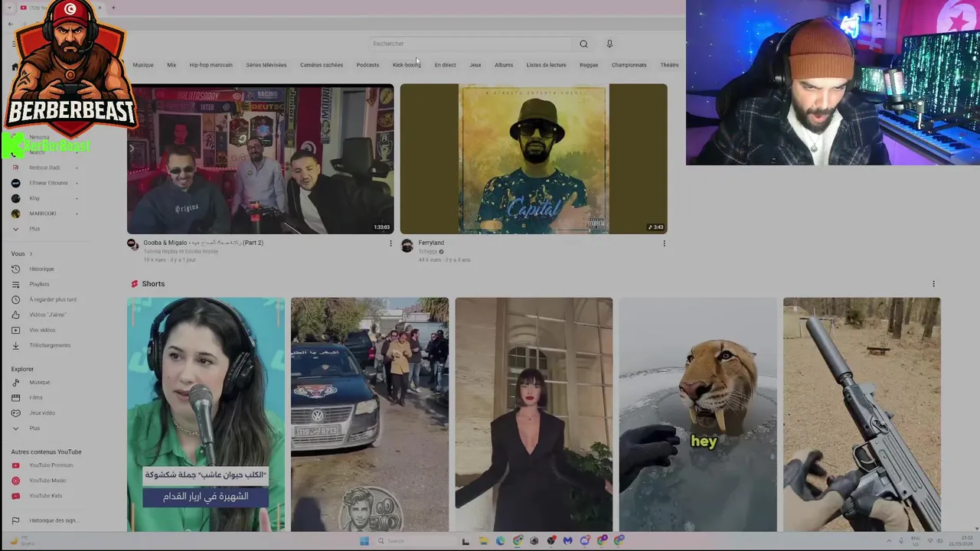980x551 pixels.
Task: Select the Podcasts filter chip
Action: (x=367, y=65)
